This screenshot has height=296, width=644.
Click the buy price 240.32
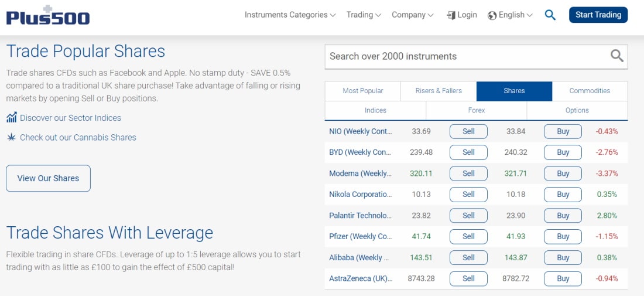[x=515, y=152]
